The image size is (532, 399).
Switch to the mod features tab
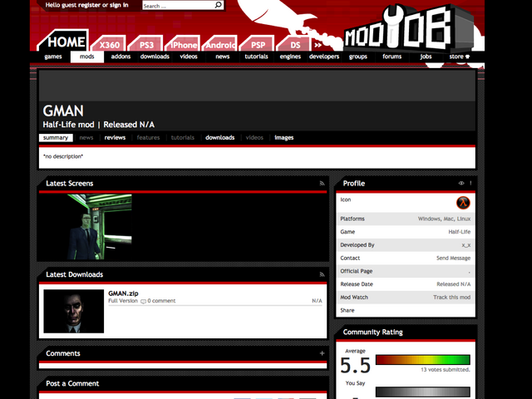click(x=148, y=138)
